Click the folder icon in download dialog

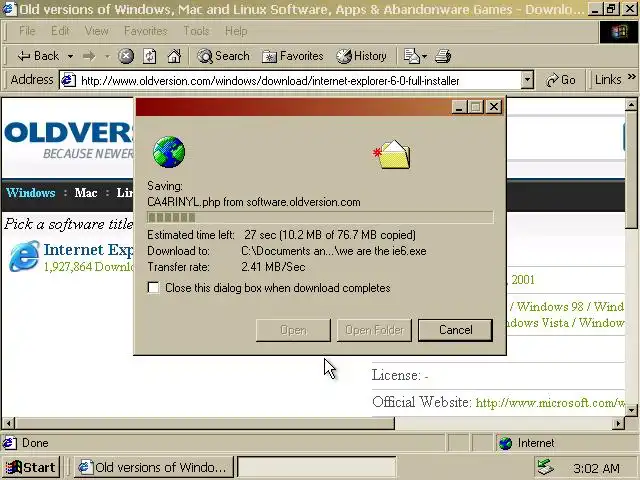392,154
